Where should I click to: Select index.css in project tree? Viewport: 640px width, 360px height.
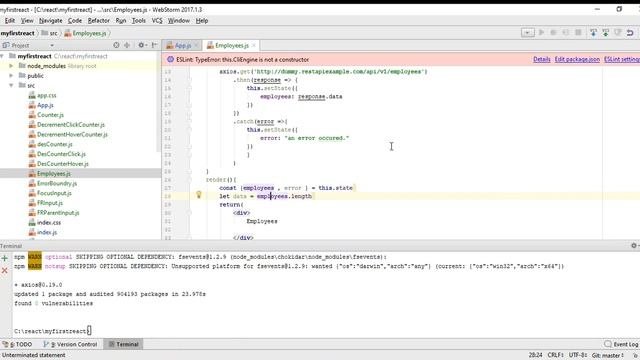click(49, 222)
